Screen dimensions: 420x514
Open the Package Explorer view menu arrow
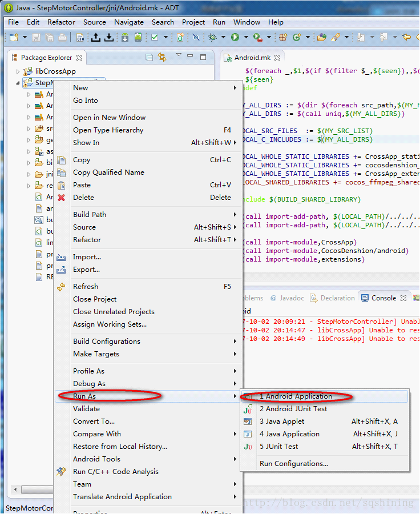pos(178,56)
